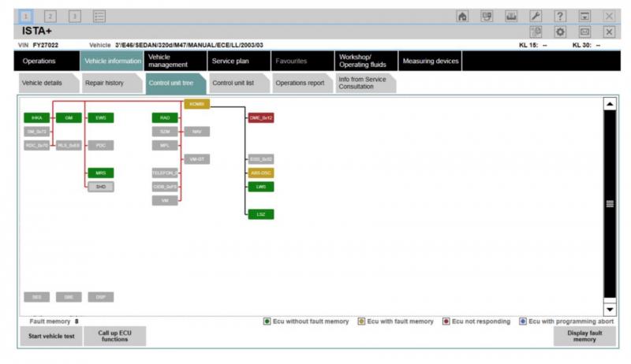Select the MFL control unit node
The image size is (631, 364).
165,146
